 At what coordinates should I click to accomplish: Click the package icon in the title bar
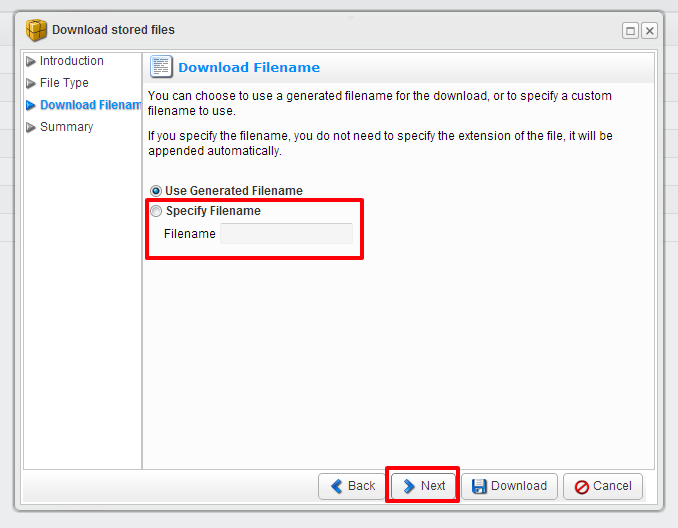(x=37, y=30)
